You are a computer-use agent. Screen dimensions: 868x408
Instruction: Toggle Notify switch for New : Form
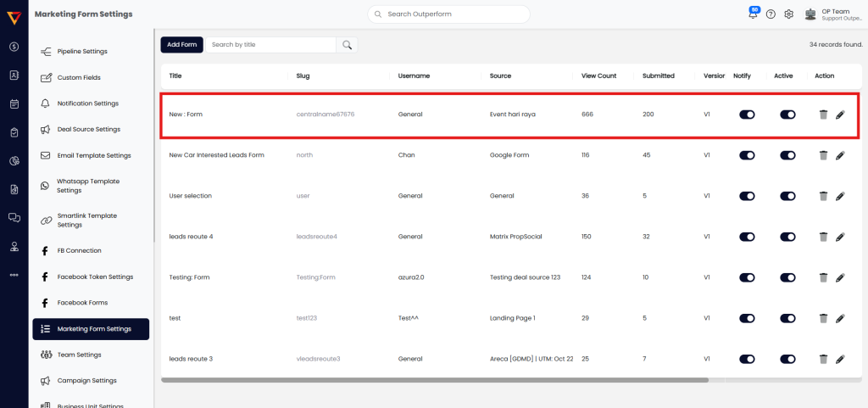click(747, 115)
